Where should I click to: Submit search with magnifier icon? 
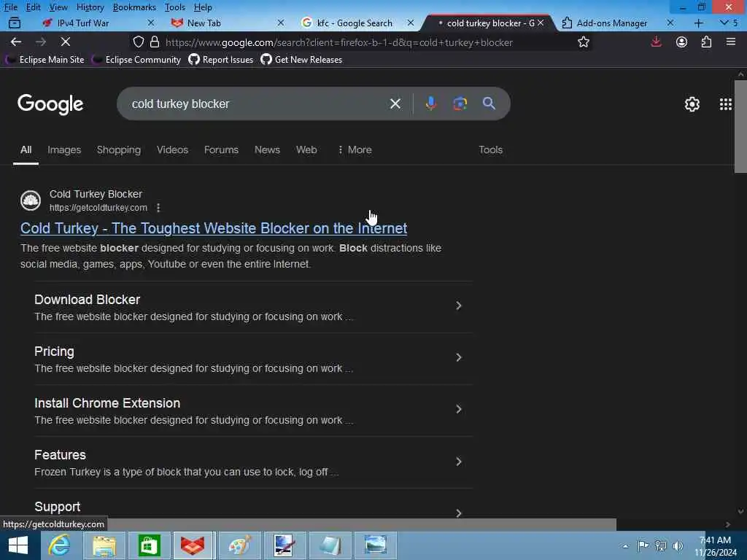pyautogui.click(x=489, y=104)
